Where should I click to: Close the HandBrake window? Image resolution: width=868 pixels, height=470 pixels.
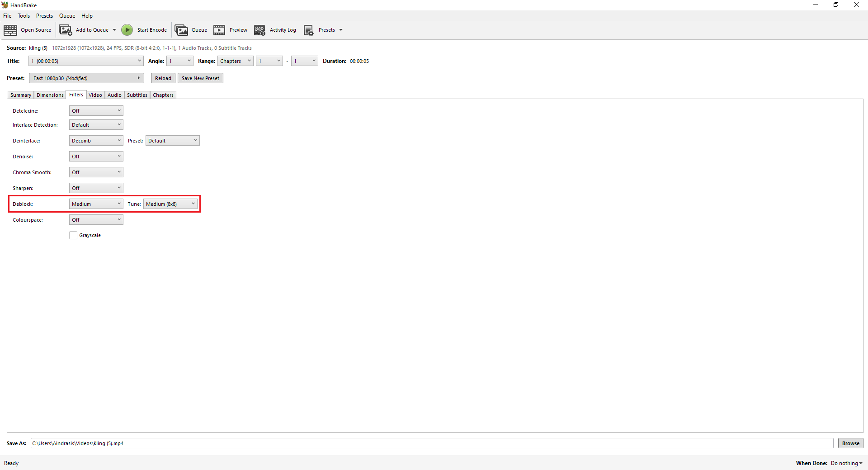click(857, 5)
